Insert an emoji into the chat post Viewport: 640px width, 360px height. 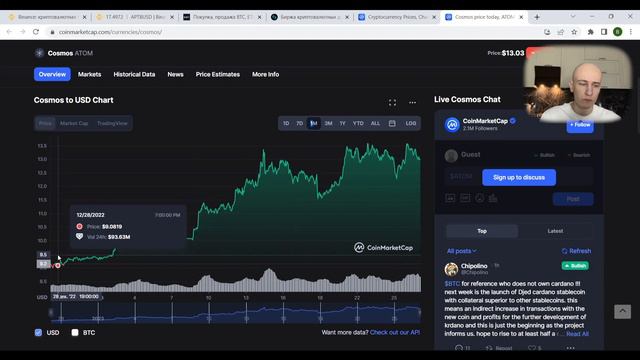coord(480,198)
